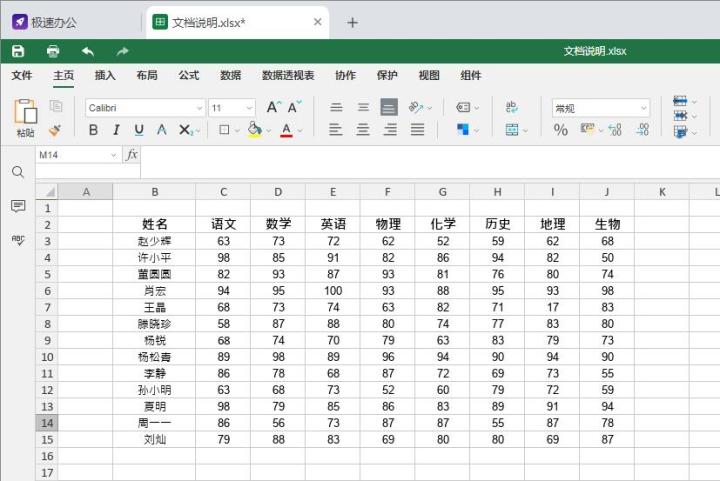This screenshot has width=720, height=481.
Task: Expand the name box M14 dropdown arrow
Action: tap(113, 155)
